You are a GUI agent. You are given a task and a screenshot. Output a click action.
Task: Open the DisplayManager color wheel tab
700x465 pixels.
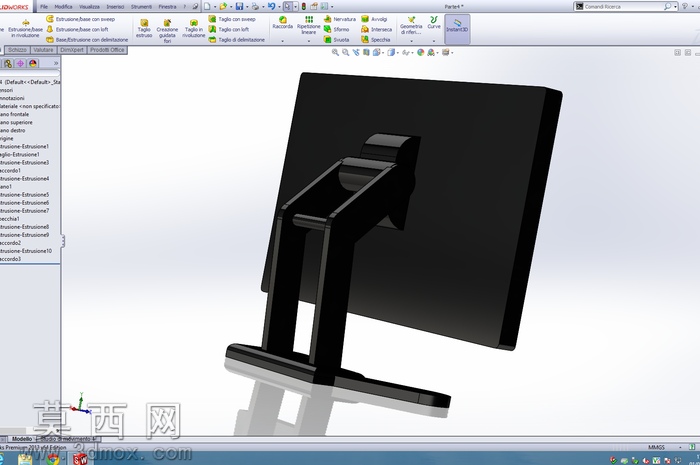pos(33,63)
